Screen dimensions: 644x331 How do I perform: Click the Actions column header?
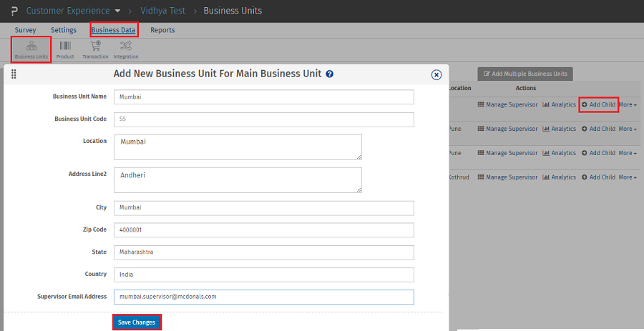coord(526,88)
